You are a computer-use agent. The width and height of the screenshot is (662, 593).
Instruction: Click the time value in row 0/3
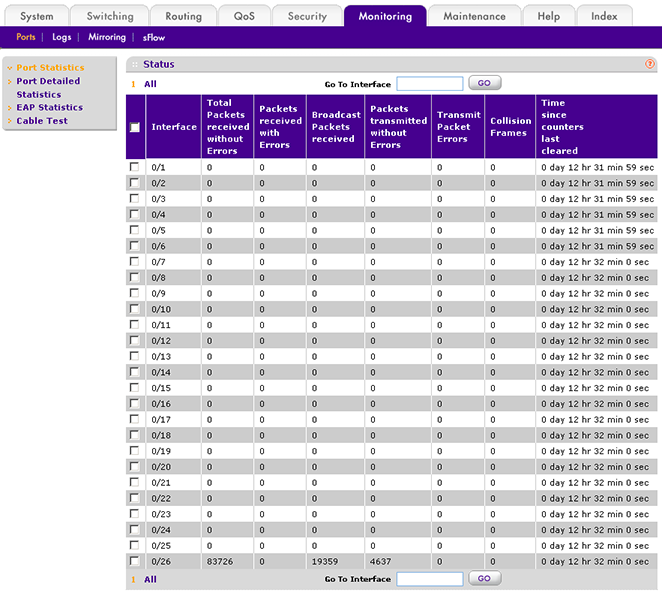597,199
